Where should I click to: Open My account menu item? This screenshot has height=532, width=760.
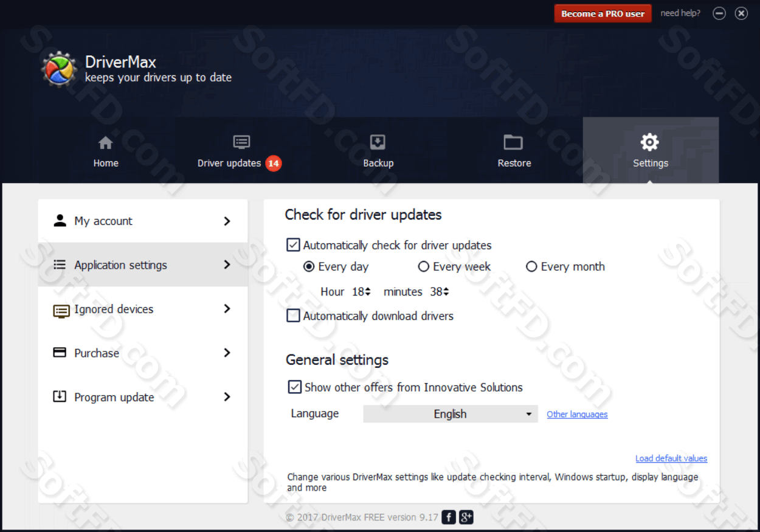(143, 221)
